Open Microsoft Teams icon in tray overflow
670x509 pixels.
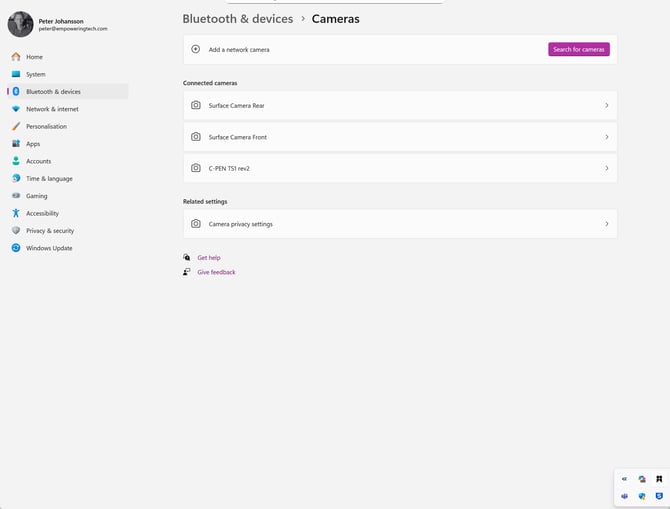[624, 496]
